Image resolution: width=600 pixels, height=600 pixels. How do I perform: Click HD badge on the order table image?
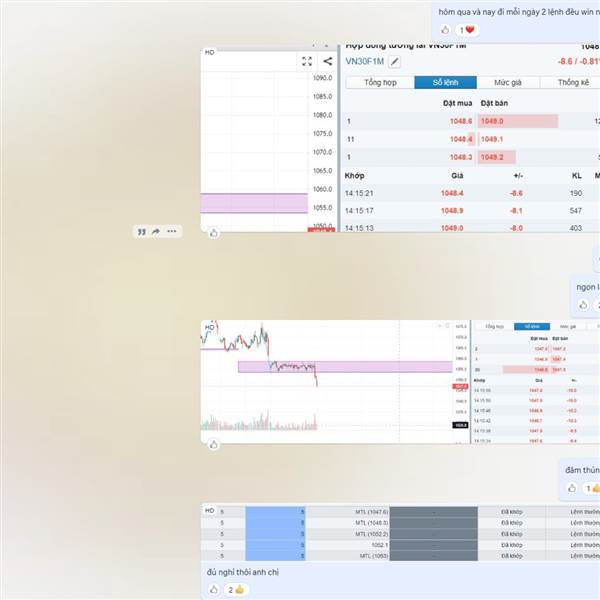209,510
